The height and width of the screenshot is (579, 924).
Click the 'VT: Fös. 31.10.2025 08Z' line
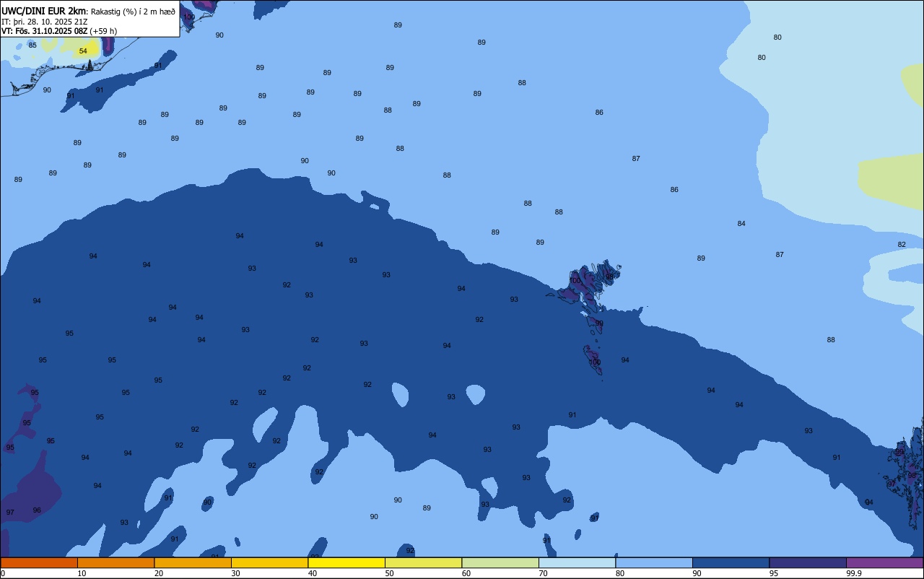[45, 31]
